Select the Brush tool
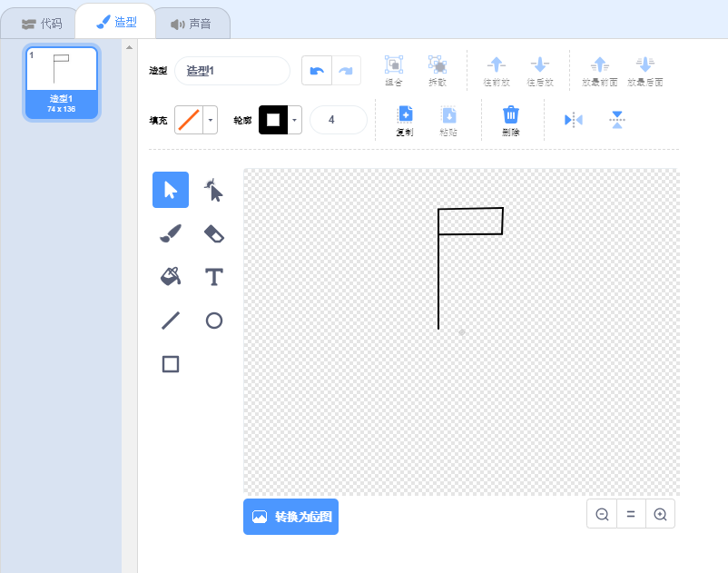 (x=171, y=234)
